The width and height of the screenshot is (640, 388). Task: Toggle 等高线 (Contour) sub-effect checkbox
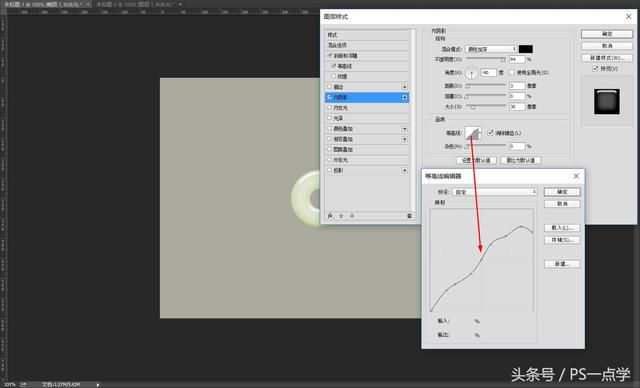tap(333, 66)
